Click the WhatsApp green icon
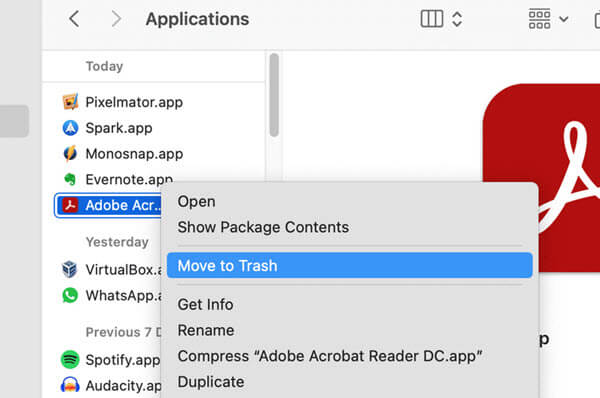This screenshot has height=398, width=600. [70, 295]
